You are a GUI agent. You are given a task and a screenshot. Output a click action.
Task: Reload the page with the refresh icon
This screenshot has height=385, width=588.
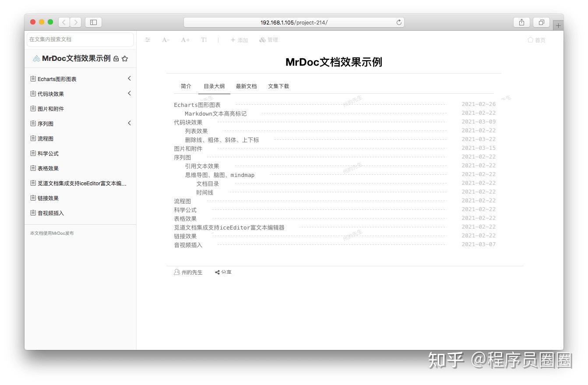[398, 22]
